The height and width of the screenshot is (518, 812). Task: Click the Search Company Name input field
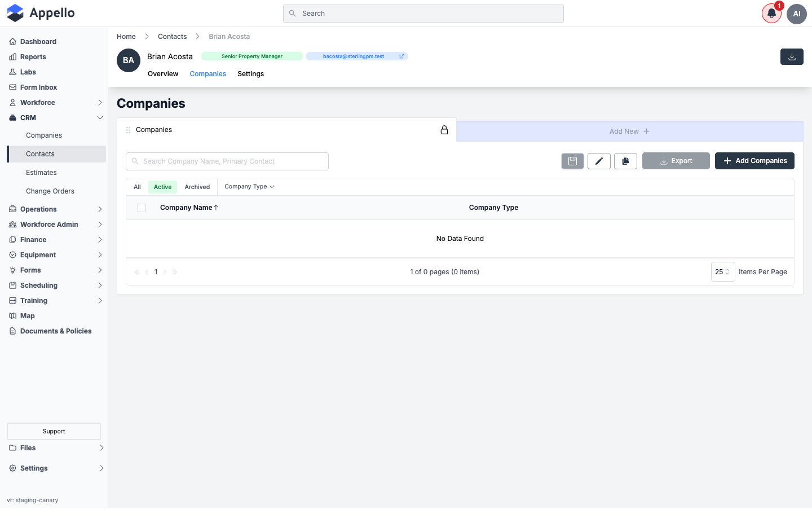click(227, 161)
